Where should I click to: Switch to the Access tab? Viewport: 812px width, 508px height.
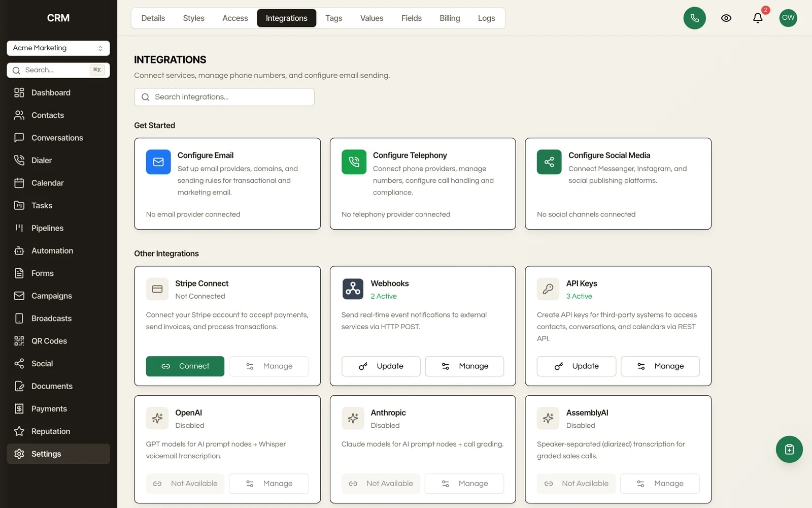235,18
